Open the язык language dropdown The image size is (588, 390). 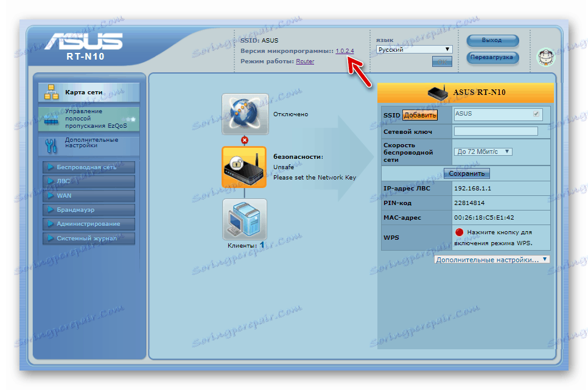click(414, 49)
